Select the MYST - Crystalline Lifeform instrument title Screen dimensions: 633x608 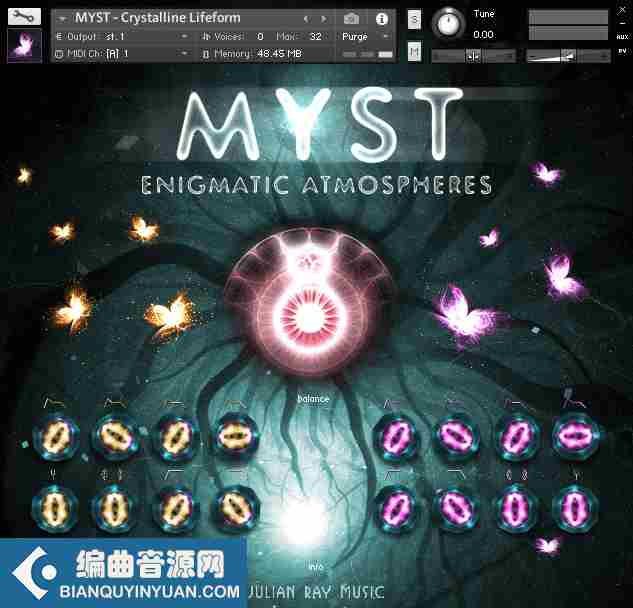click(158, 18)
